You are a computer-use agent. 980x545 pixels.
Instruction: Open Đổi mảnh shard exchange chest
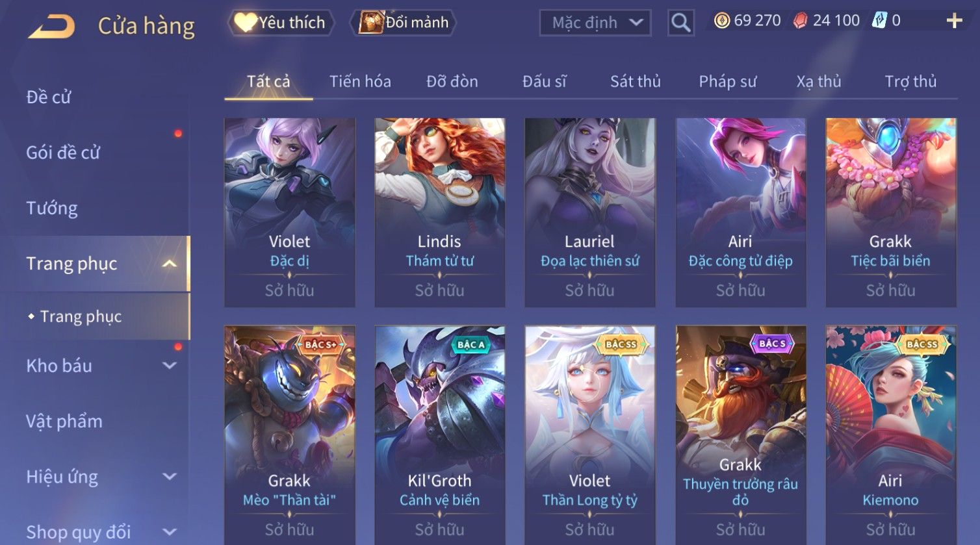coord(403,23)
